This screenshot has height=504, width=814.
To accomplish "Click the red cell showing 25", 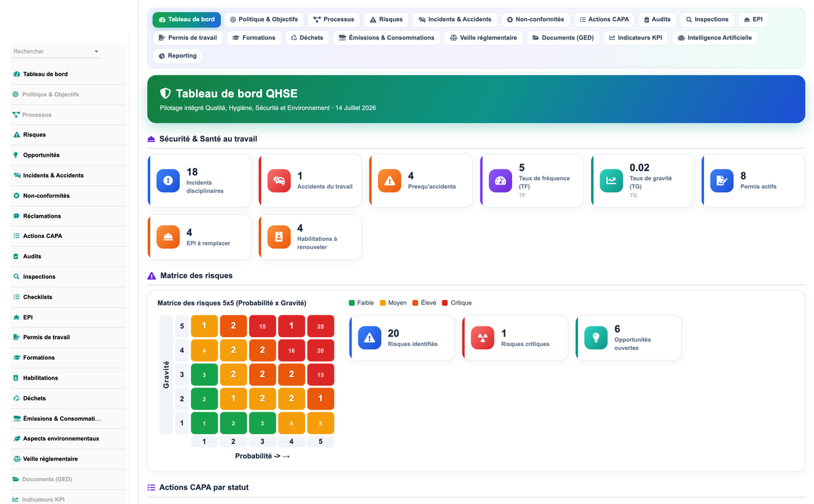I will 320,326.
